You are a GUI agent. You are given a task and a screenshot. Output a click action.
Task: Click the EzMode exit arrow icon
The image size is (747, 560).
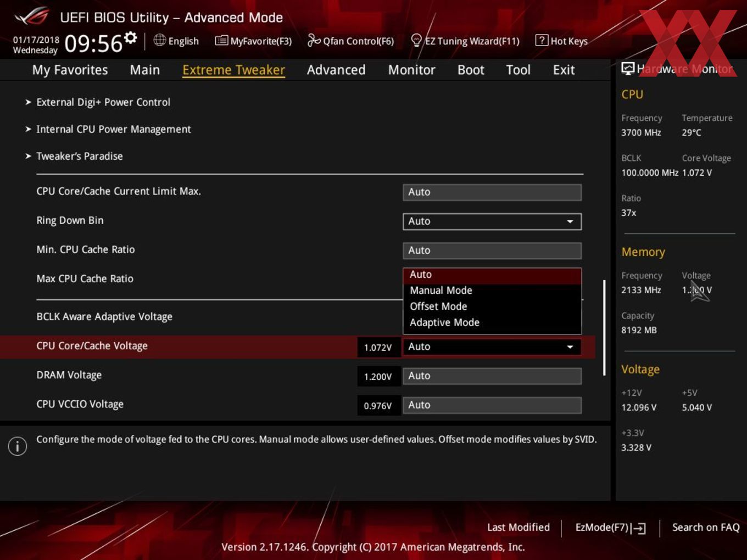tap(638, 528)
